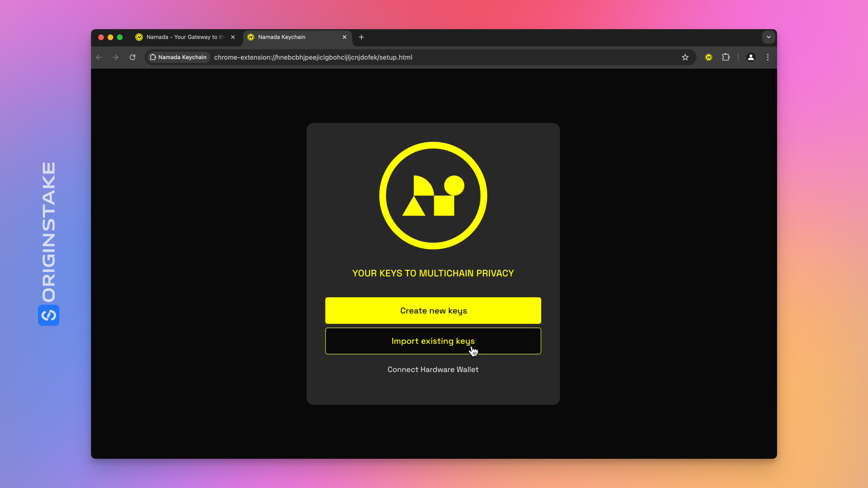Image resolution: width=868 pixels, height=488 pixels.
Task: Click 'YOUR KEYS TO MULTICHAIN PRIVACY' heading
Action: (433, 273)
